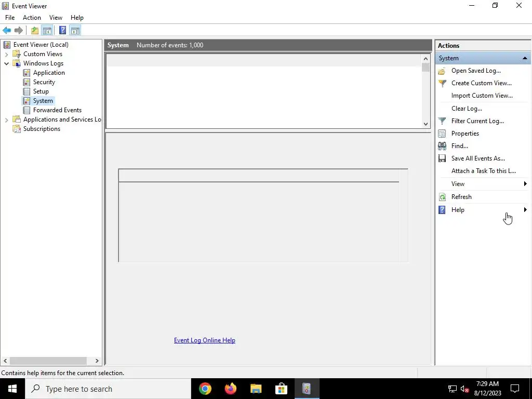Expand the Custom Views node

coord(6,54)
